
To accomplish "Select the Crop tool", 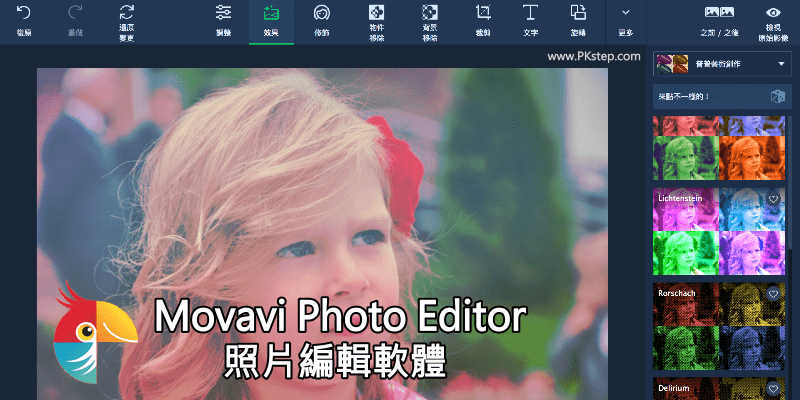I will [x=483, y=12].
